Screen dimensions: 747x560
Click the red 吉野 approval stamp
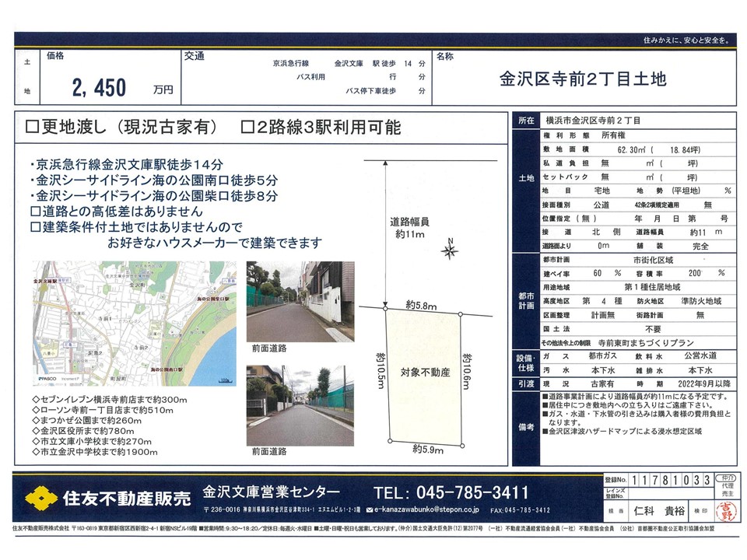pyautogui.click(x=727, y=511)
